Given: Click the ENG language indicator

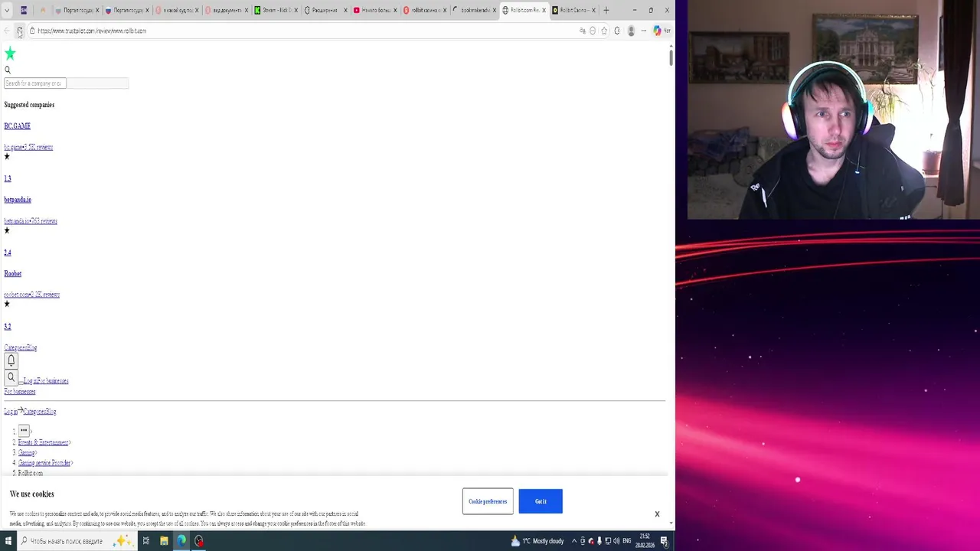Looking at the screenshot, I should pos(627,541).
